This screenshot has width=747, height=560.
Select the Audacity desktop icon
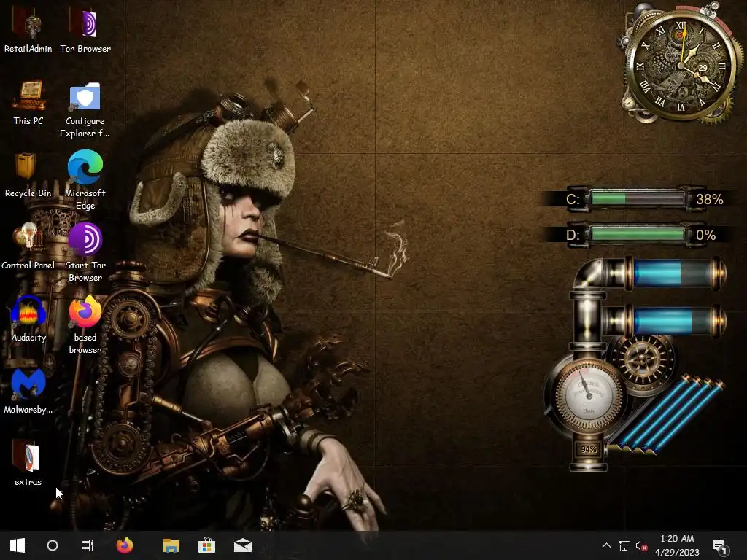28,319
